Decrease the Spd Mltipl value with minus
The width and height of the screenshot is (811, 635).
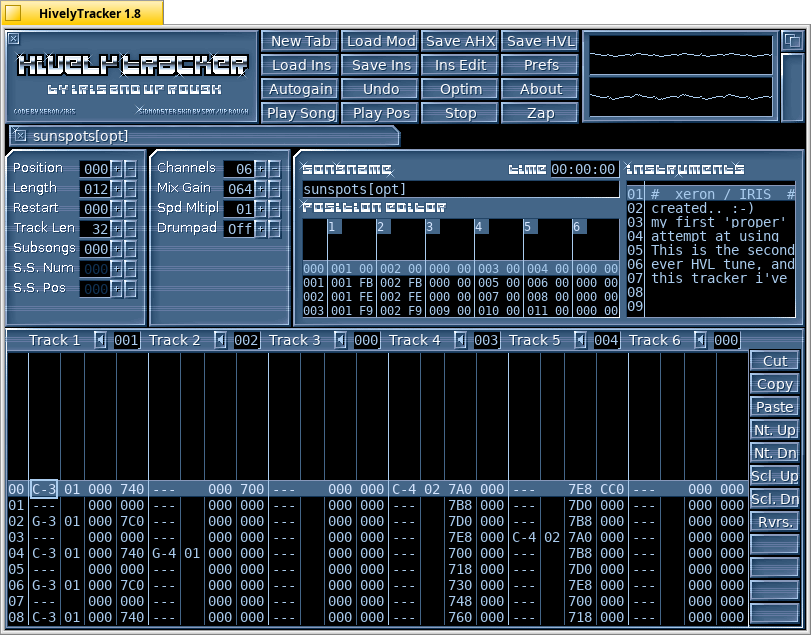(x=274, y=209)
